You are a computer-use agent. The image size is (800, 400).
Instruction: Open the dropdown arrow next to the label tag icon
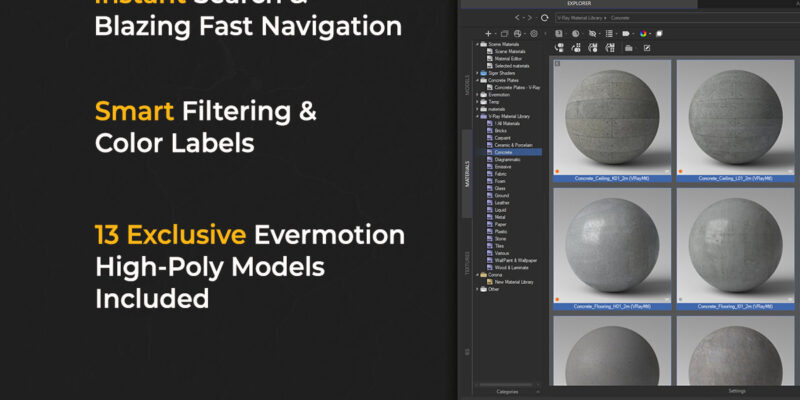pyautogui.click(x=633, y=34)
